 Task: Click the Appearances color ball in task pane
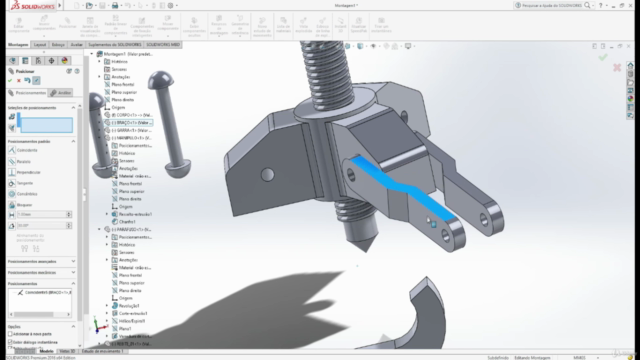click(631, 99)
